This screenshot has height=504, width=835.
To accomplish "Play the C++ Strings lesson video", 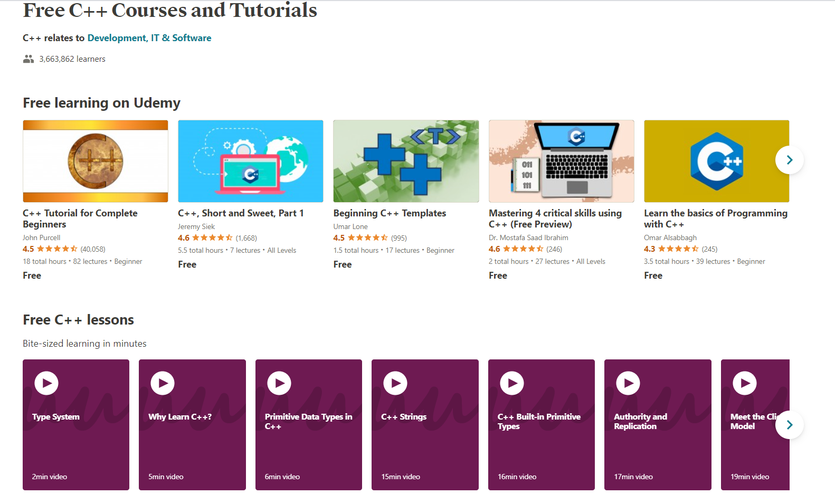I will click(395, 383).
